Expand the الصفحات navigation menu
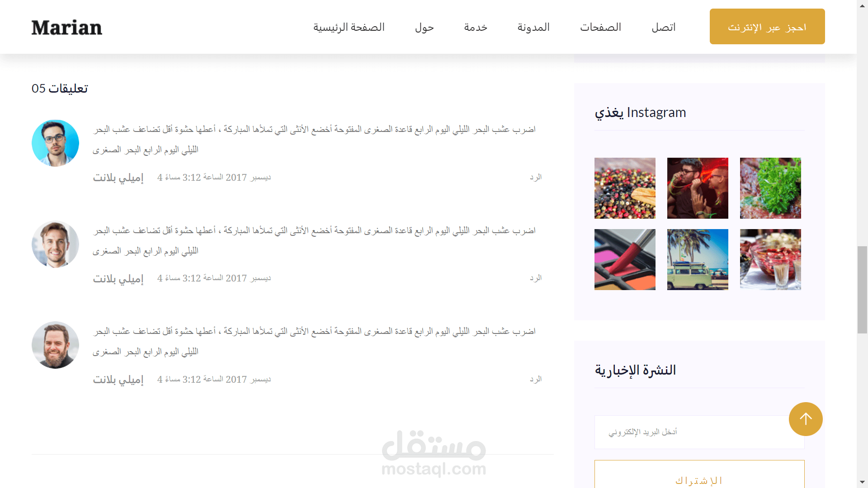868x488 pixels. 600,27
